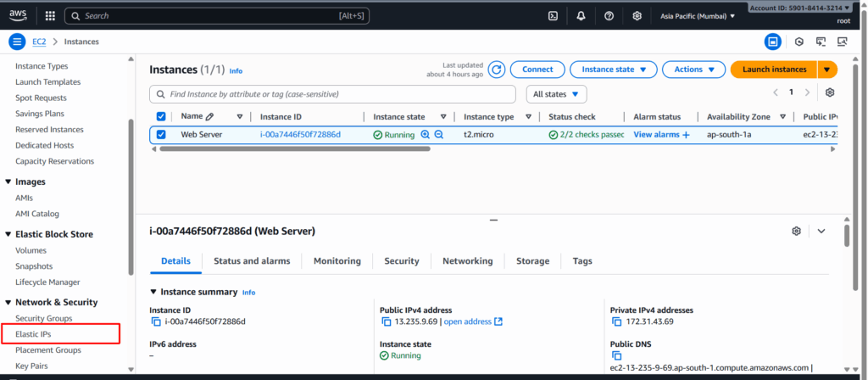Screen dimensions: 868x380
Task: Focus the Find Instance filter field
Action: point(332,94)
